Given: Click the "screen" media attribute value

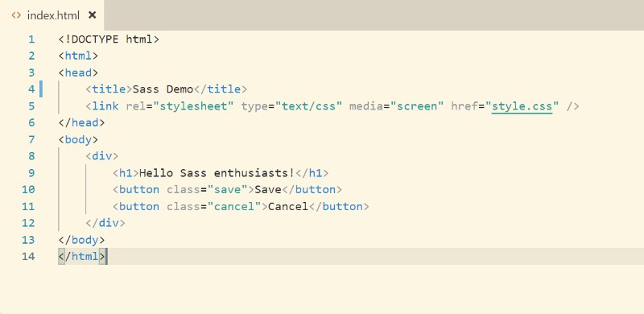Looking at the screenshot, I should tap(417, 106).
